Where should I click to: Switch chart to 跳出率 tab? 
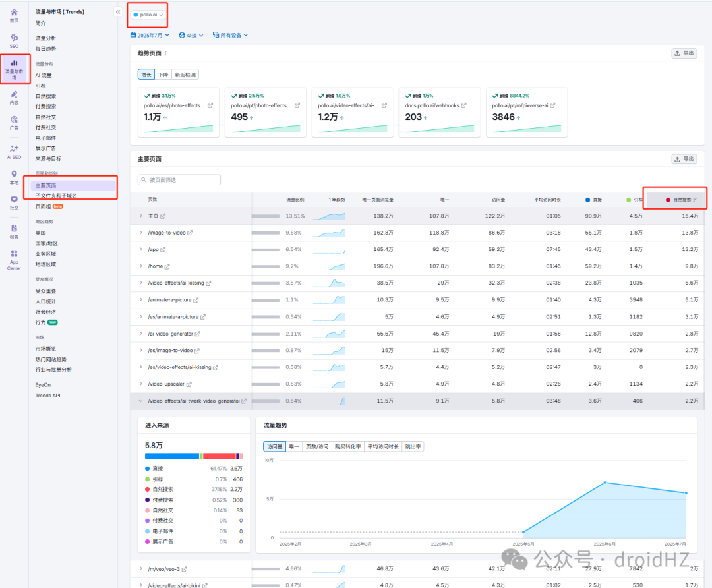[x=413, y=446]
